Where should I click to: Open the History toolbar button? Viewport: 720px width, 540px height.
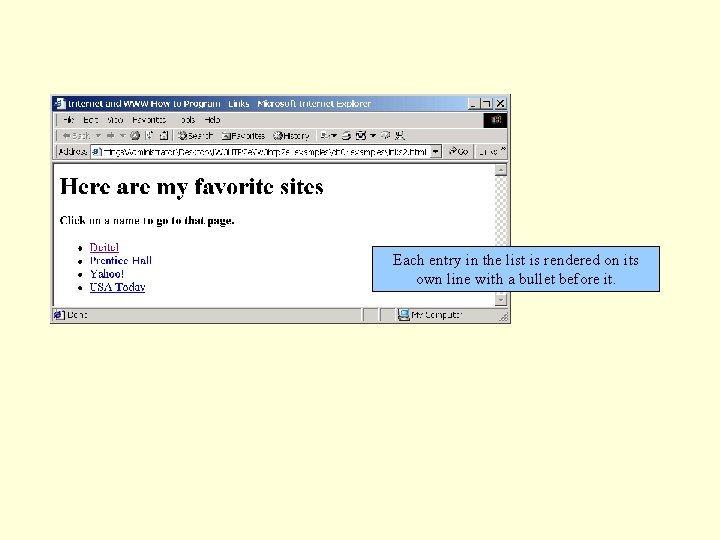pyautogui.click(x=292, y=135)
